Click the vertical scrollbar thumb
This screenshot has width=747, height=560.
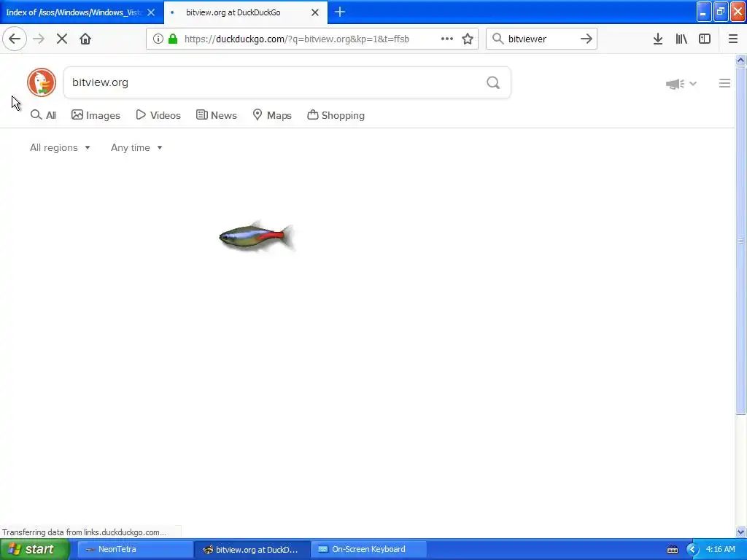[740, 241]
